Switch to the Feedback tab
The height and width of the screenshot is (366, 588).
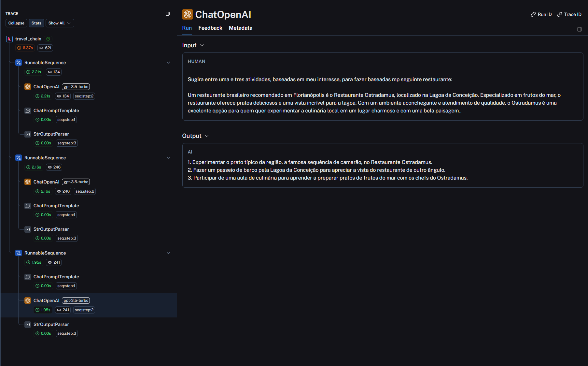tap(210, 28)
